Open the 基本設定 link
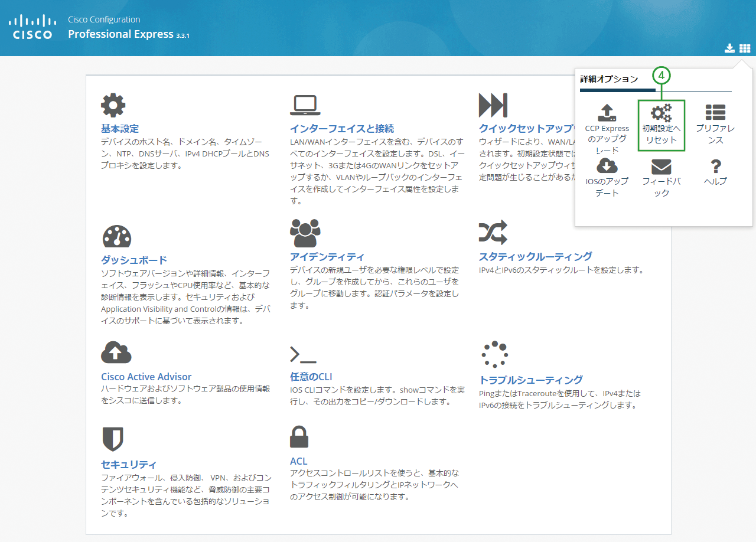The width and height of the screenshot is (756, 542). [120, 129]
